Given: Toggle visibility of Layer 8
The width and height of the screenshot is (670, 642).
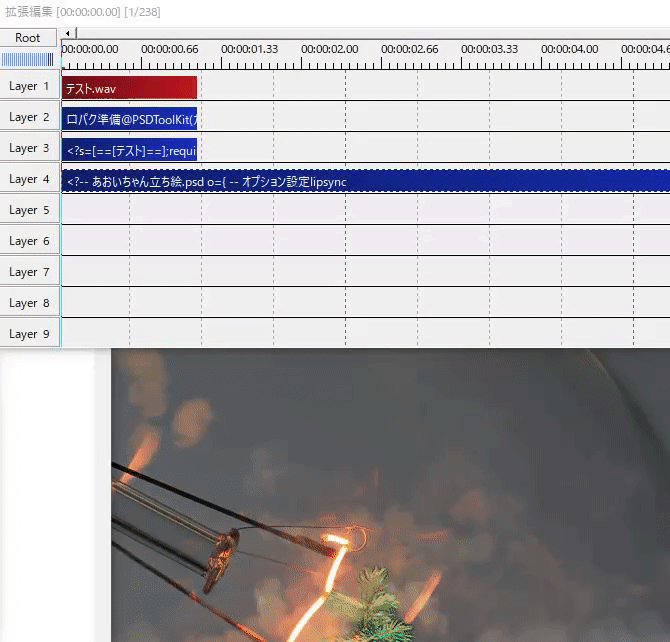Looking at the screenshot, I should 29,303.
